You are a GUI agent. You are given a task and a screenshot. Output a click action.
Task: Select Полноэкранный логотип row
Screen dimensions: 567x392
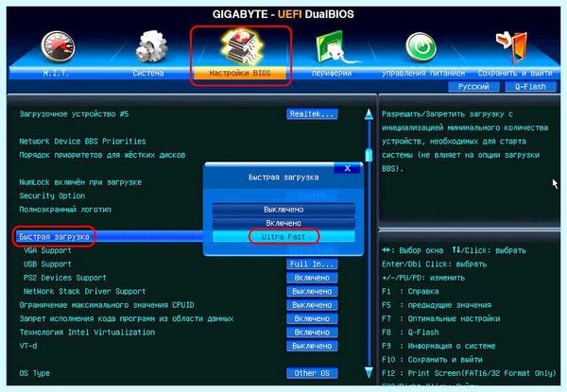(x=65, y=210)
